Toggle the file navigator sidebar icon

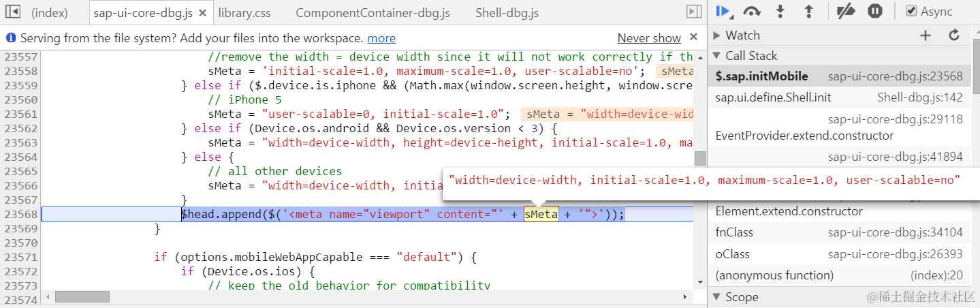pos(12,12)
